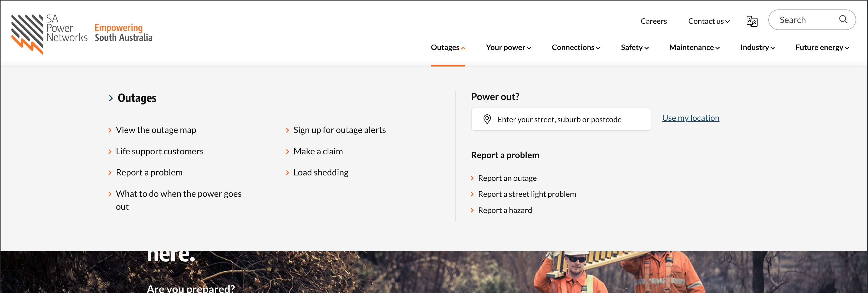Go to the Careers page
This screenshot has width=868, height=293.
(653, 21)
